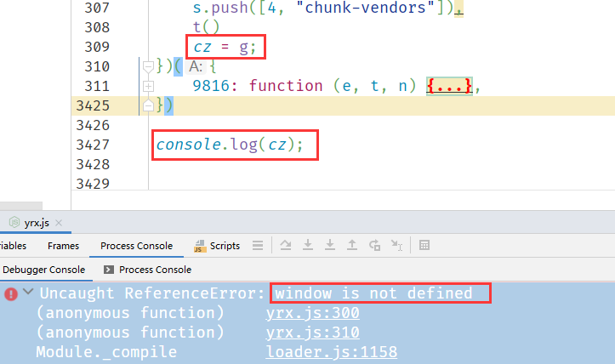Collapse the Uncaught ReferenceError stack trace
This screenshot has width=615, height=364.
[x=28, y=293]
